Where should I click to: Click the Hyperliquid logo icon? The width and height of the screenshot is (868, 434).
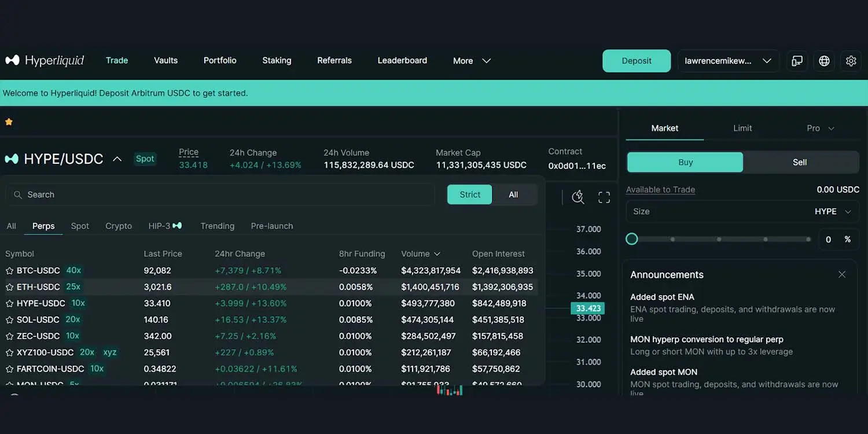(x=12, y=60)
